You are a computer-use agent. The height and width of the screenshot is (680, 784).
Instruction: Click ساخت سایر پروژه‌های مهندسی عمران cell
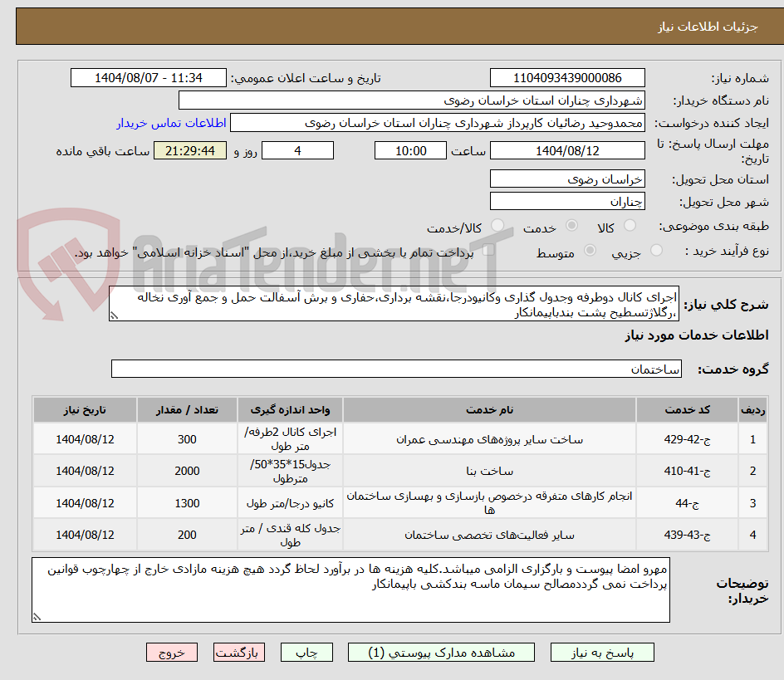point(489,439)
